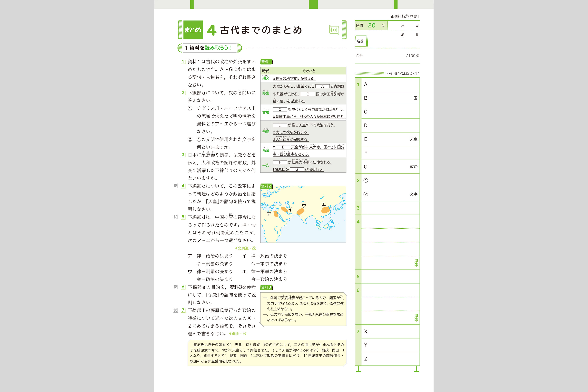Click answer field G ending with 政治
588x392 pixels.
click(390, 167)
